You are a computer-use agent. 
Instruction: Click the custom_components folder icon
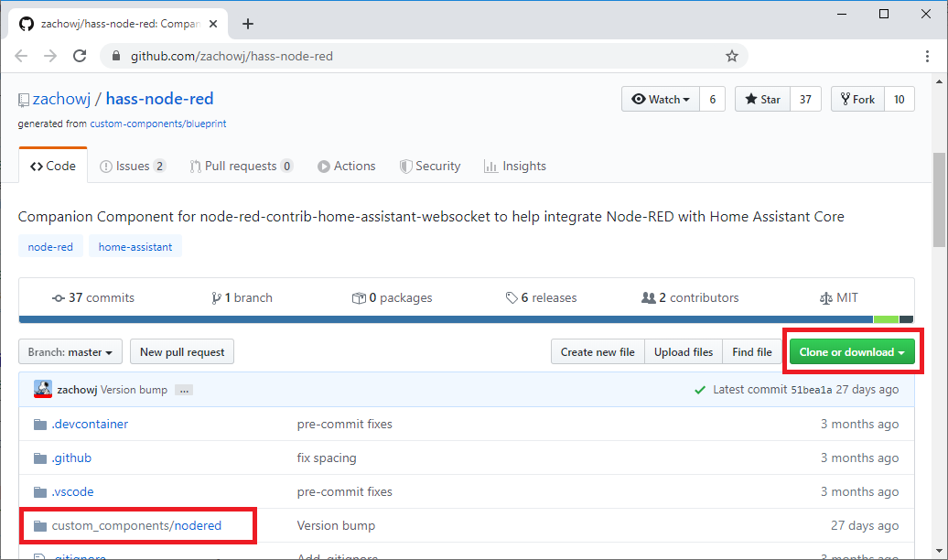pyautogui.click(x=40, y=526)
